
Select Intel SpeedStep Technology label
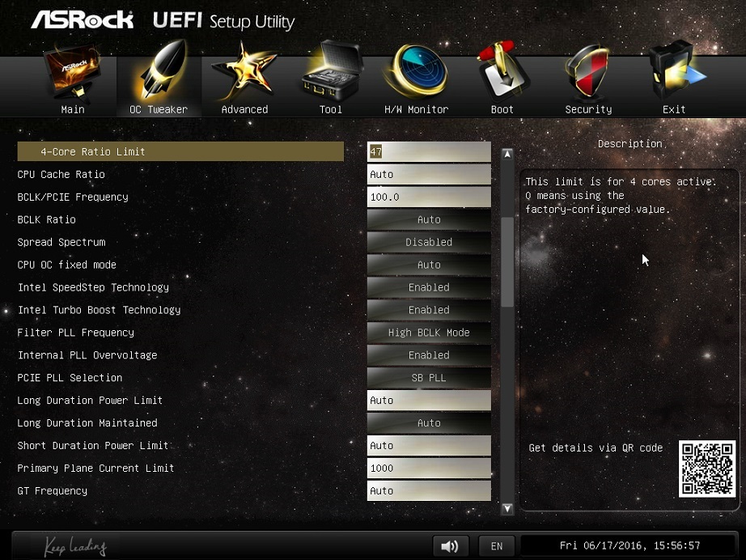click(x=93, y=287)
